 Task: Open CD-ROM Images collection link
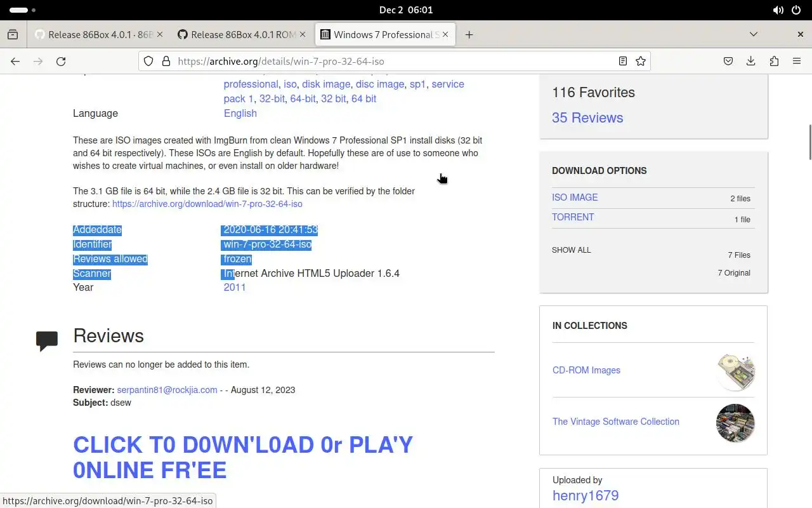click(586, 370)
